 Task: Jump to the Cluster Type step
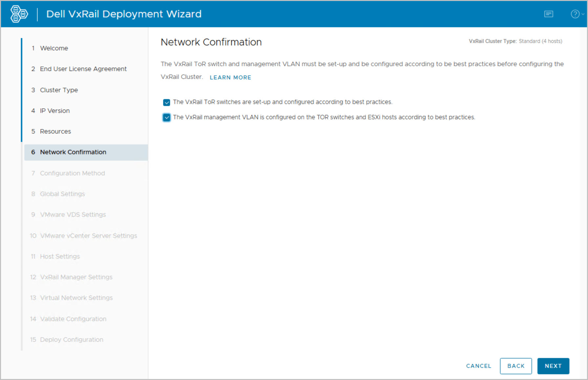pos(59,90)
